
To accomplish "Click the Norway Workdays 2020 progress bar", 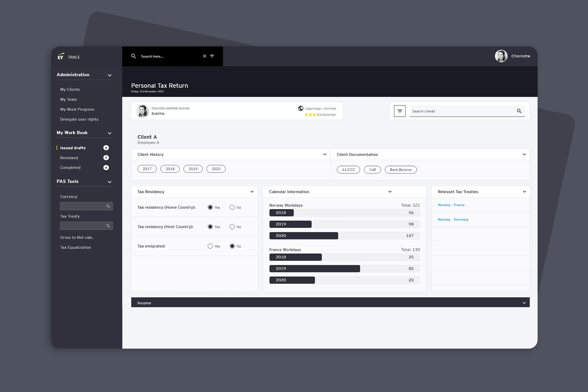I will point(345,236).
